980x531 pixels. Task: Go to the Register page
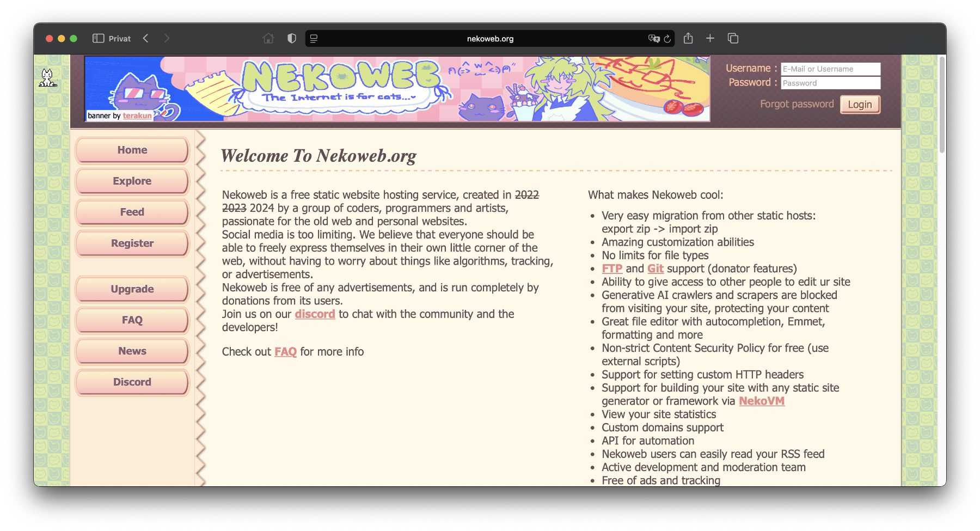132,243
